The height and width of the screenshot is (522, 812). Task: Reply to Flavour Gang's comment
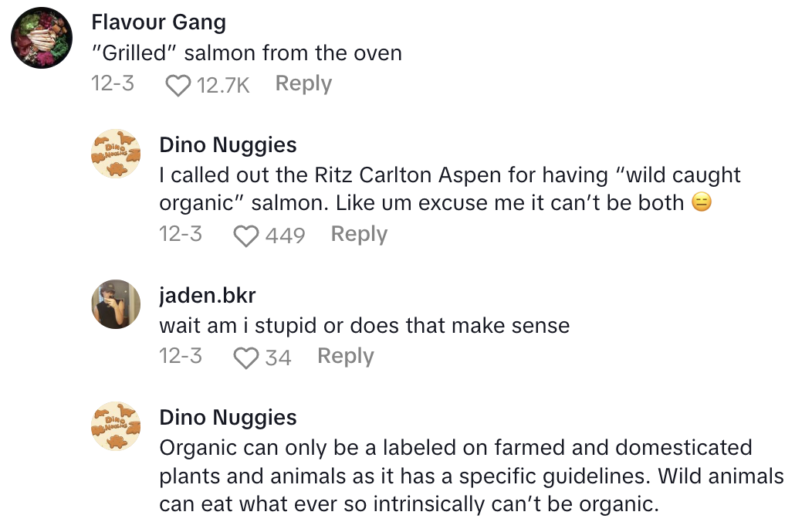click(x=303, y=83)
